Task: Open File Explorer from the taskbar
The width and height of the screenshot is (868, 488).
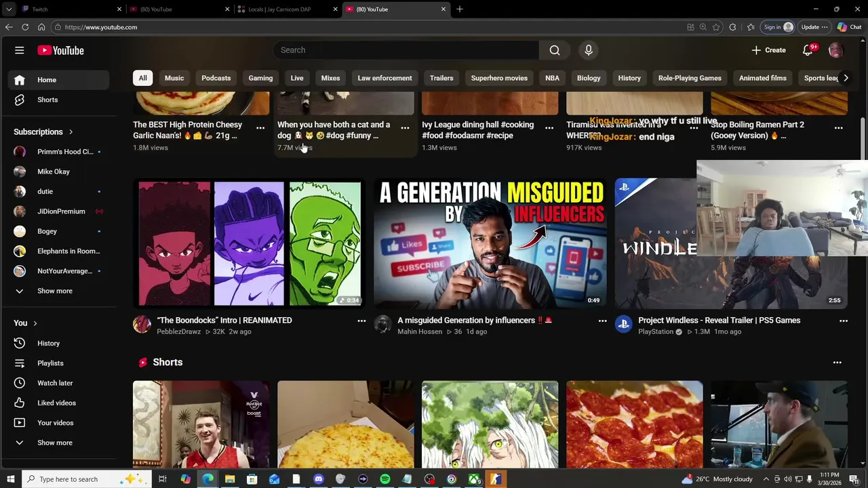Action: tap(230, 479)
